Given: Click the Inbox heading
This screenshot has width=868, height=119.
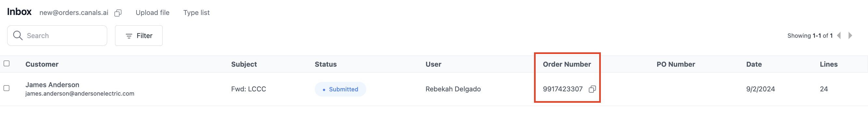Looking at the screenshot, I should tap(19, 12).
